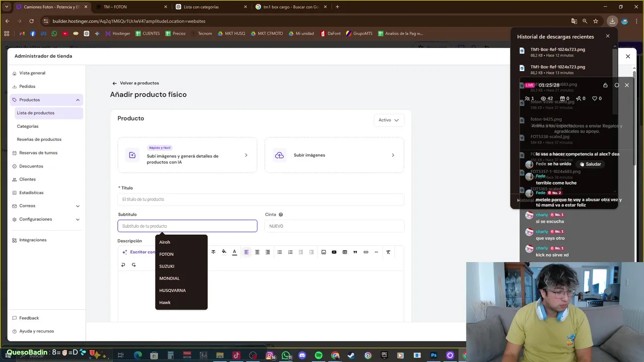Select Airoh from the suggestion list
The width and height of the screenshot is (644, 362).
pyautogui.click(x=181, y=242)
